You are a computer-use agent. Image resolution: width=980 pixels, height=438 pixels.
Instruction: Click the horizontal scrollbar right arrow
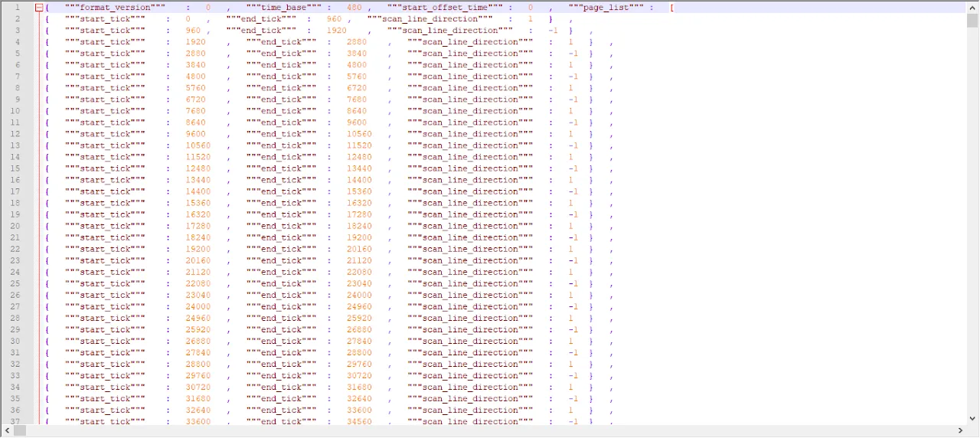click(959, 431)
